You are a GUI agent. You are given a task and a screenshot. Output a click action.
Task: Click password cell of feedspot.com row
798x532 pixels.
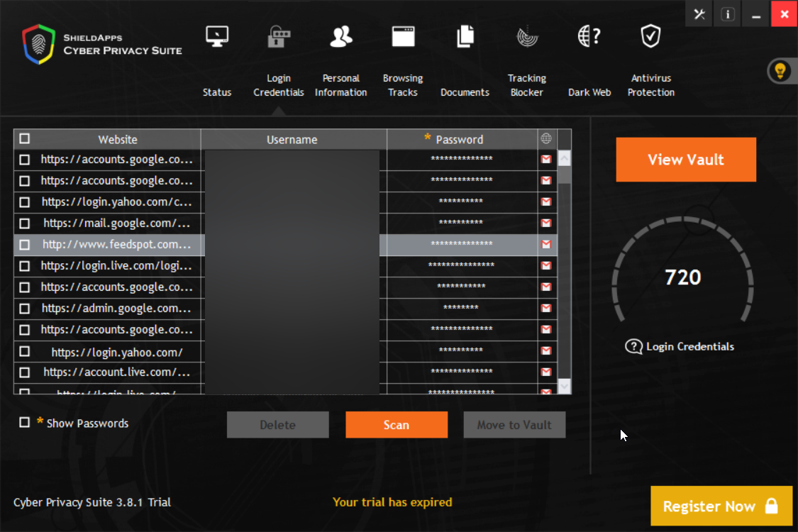point(462,244)
